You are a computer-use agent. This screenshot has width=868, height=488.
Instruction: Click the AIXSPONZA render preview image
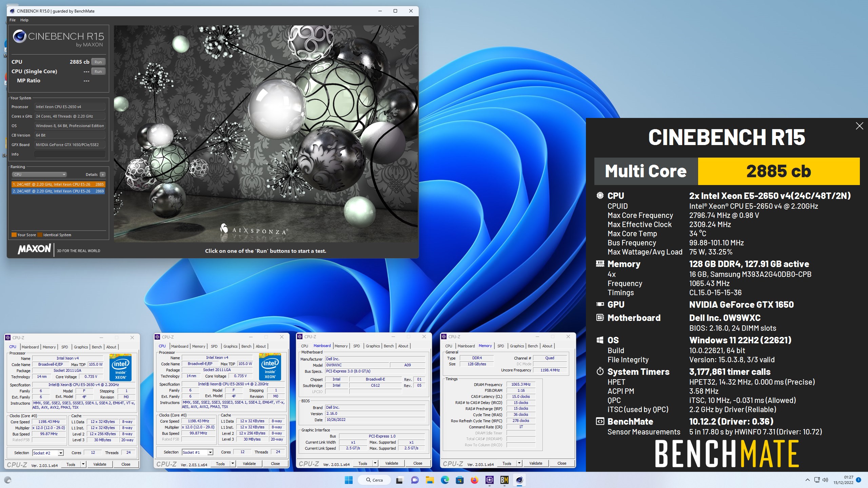pos(266,134)
